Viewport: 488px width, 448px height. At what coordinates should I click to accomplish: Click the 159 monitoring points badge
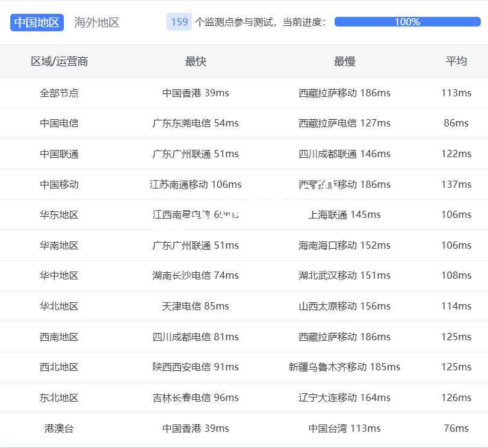click(x=179, y=22)
